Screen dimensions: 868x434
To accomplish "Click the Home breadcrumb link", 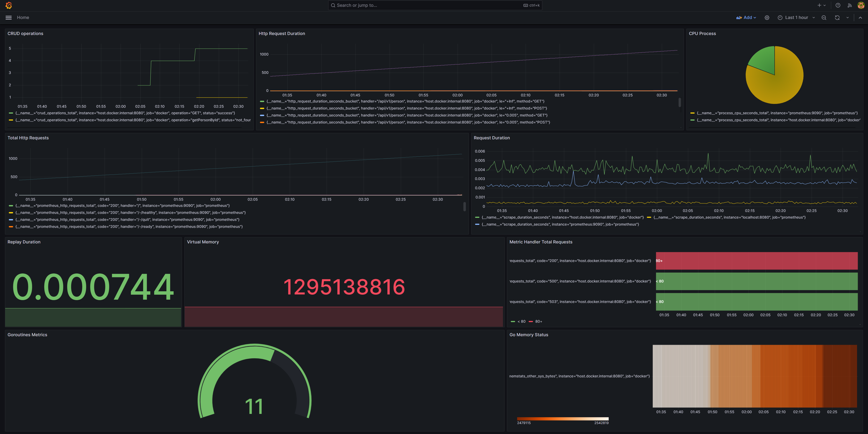I will point(23,18).
